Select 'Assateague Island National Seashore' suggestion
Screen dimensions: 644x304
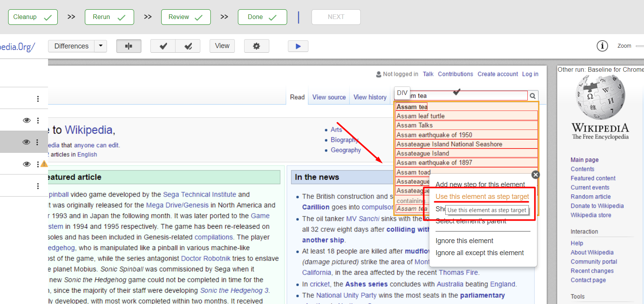click(467, 144)
